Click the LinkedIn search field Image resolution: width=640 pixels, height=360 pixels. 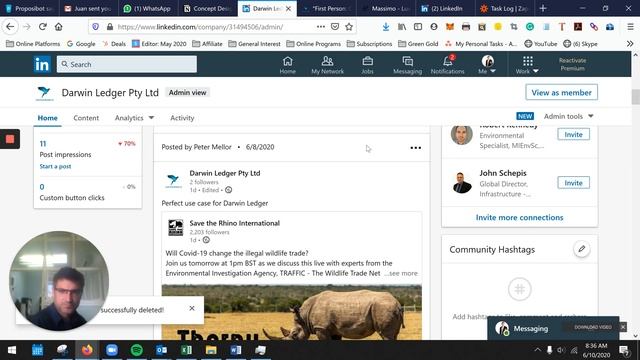[127, 64]
